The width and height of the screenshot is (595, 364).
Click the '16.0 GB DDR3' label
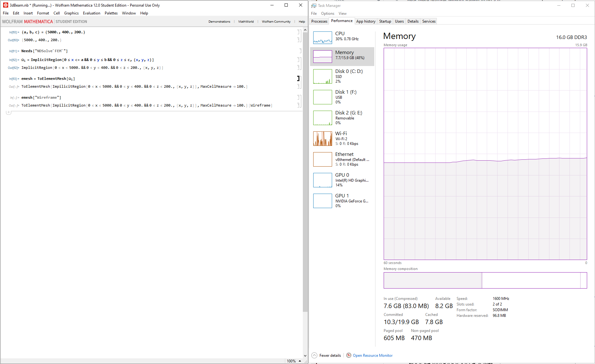(x=571, y=37)
